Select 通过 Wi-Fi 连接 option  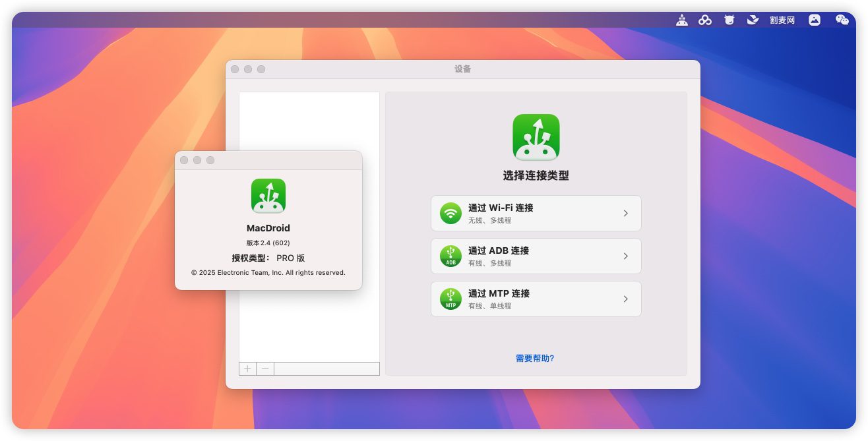(x=536, y=213)
